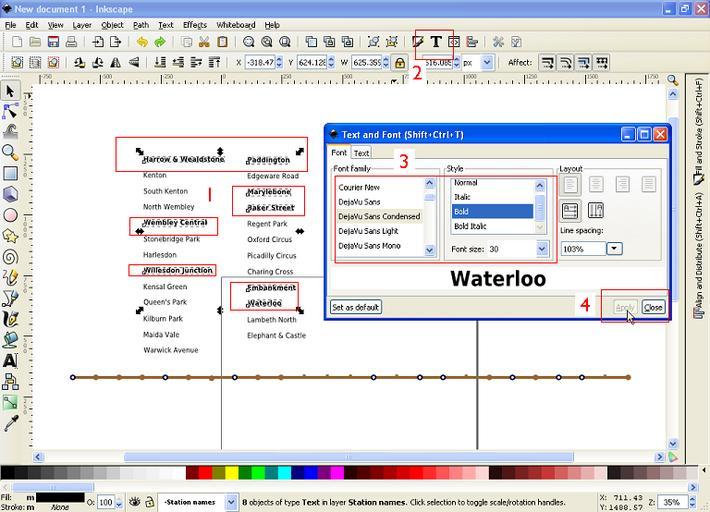The width and height of the screenshot is (710, 512).
Task: Click the W width stepper arrows
Action: coord(386,62)
